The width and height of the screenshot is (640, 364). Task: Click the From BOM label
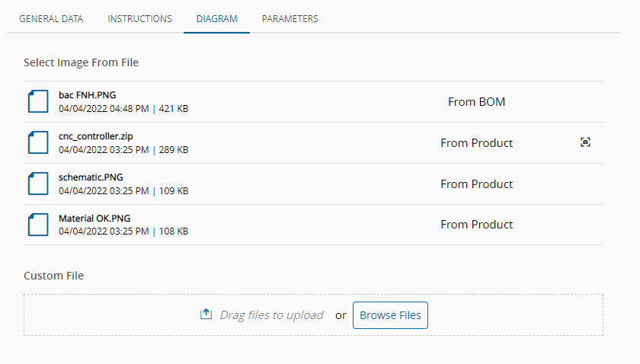(x=476, y=102)
